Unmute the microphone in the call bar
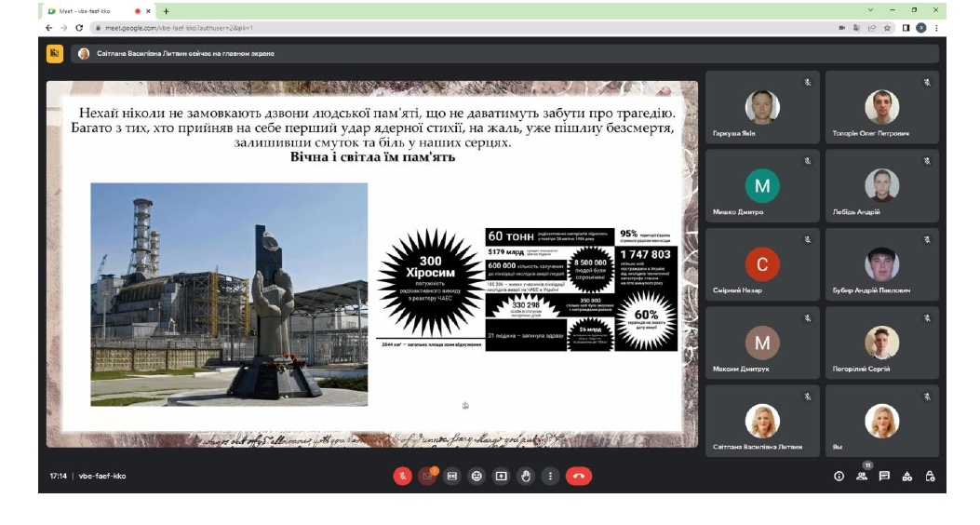The image size is (980, 525). (x=402, y=477)
